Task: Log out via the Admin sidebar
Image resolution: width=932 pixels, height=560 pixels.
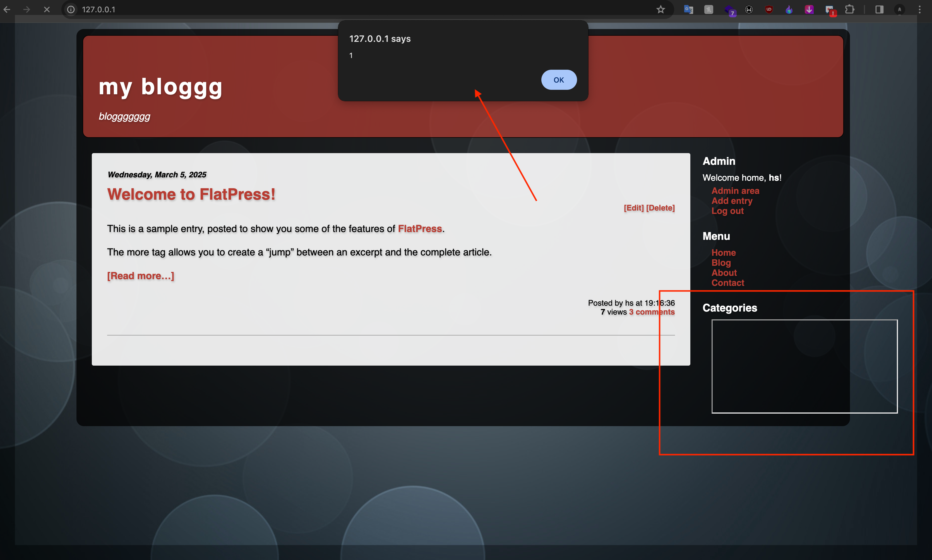Action: click(727, 211)
